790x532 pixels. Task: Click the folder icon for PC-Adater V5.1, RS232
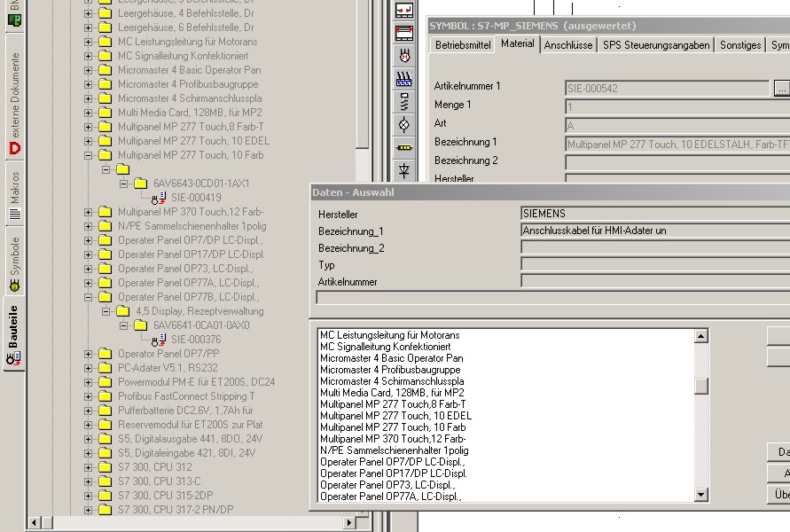pyautogui.click(x=105, y=368)
